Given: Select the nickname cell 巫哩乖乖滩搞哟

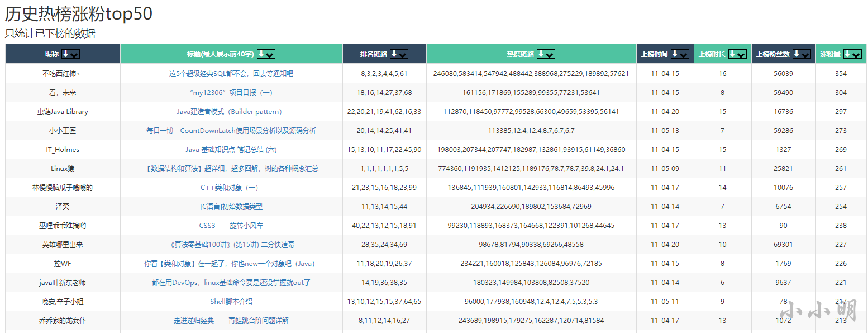Looking at the screenshot, I should tap(63, 226).
